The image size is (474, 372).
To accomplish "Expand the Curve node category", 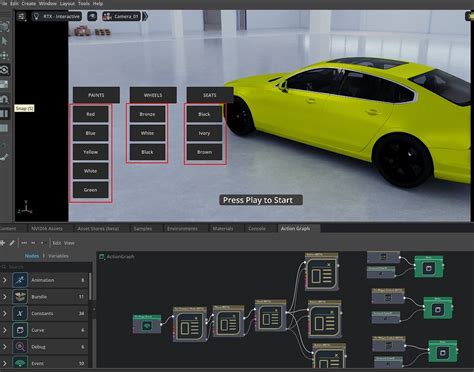I will point(5,330).
